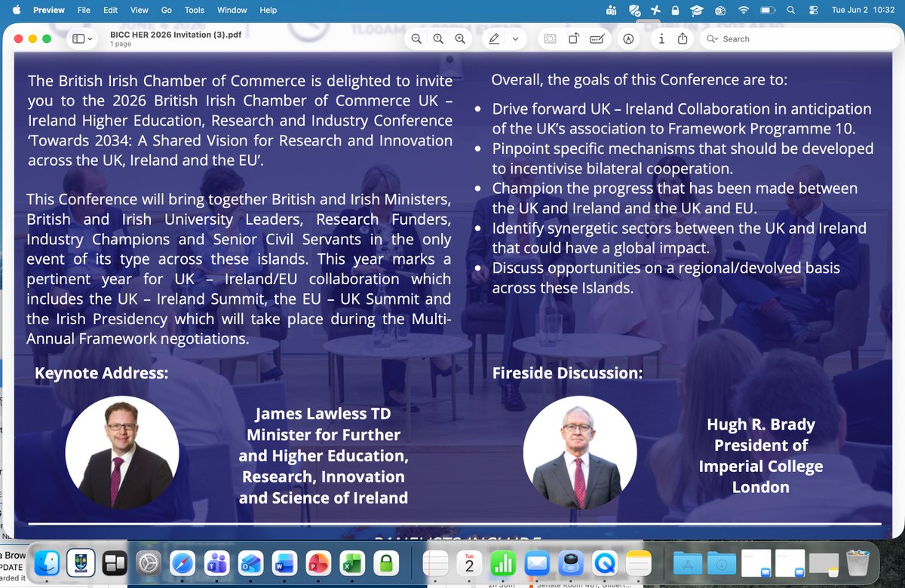Image resolution: width=905 pixels, height=588 pixels.
Task: Open the File menu
Action: pyautogui.click(x=84, y=10)
